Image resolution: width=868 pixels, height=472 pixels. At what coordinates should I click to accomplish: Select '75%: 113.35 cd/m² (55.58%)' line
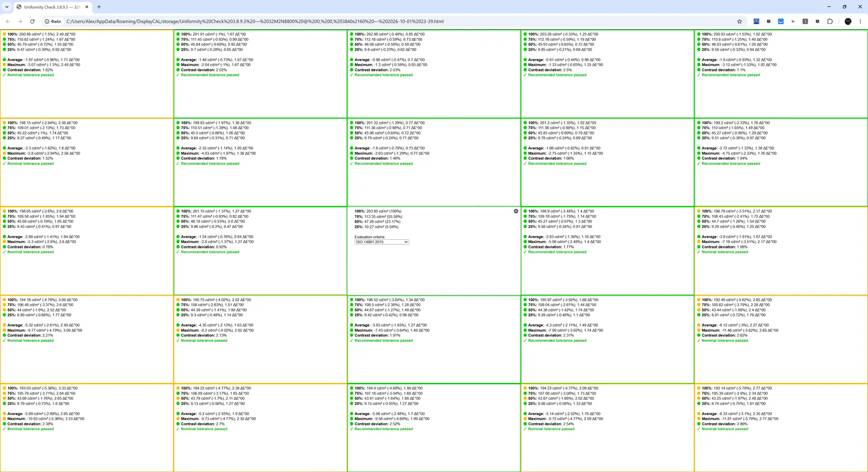click(378, 216)
